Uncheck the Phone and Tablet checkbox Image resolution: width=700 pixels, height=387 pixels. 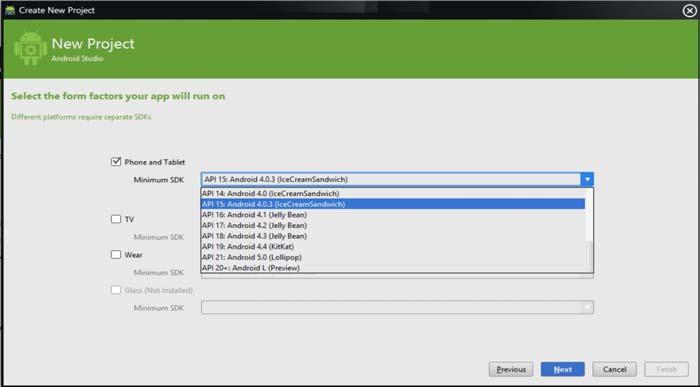(x=116, y=162)
